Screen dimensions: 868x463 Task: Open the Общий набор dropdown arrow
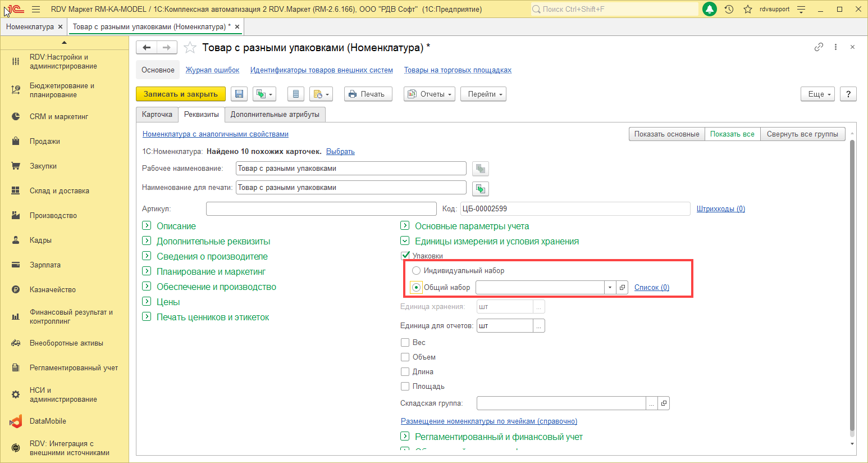point(610,288)
